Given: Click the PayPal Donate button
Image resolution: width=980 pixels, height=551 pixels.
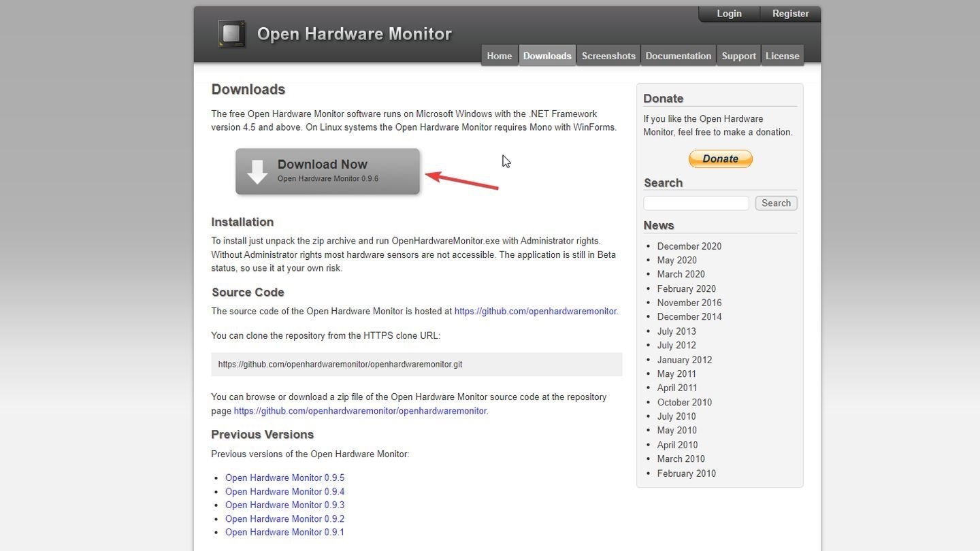Looking at the screenshot, I should [x=720, y=158].
